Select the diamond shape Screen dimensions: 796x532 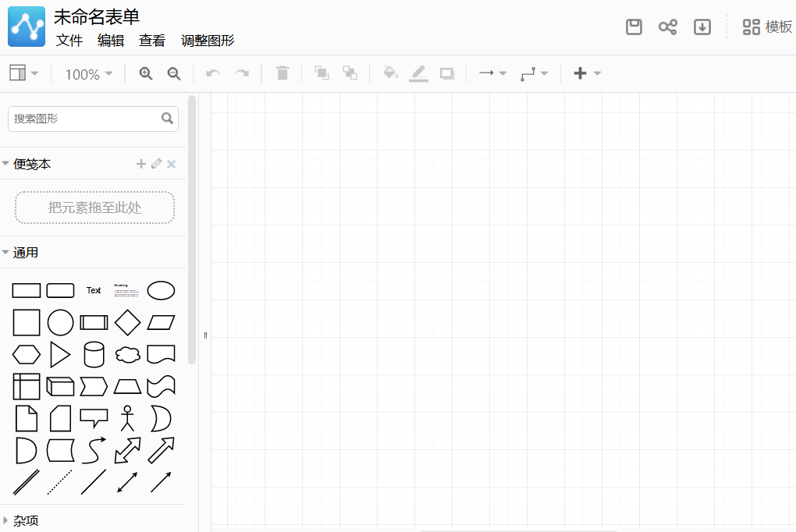coord(127,322)
